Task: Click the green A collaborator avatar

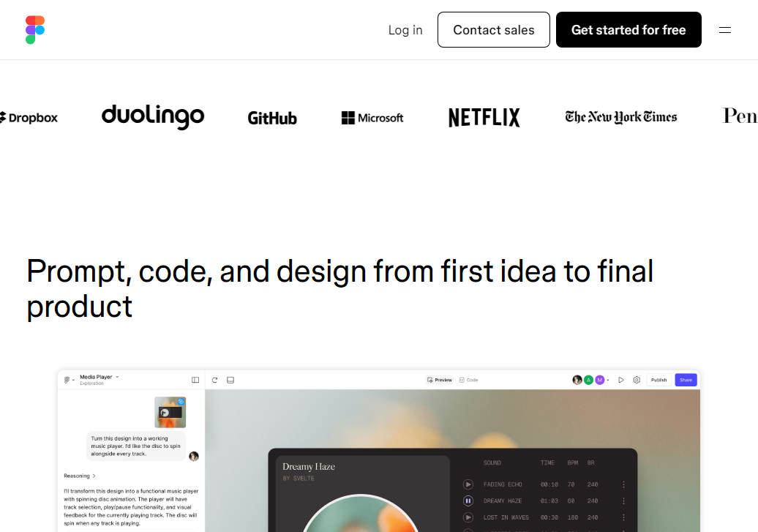Action: pyautogui.click(x=588, y=380)
